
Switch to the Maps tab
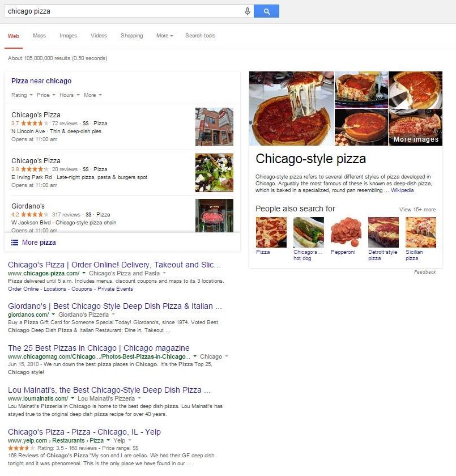click(x=39, y=36)
